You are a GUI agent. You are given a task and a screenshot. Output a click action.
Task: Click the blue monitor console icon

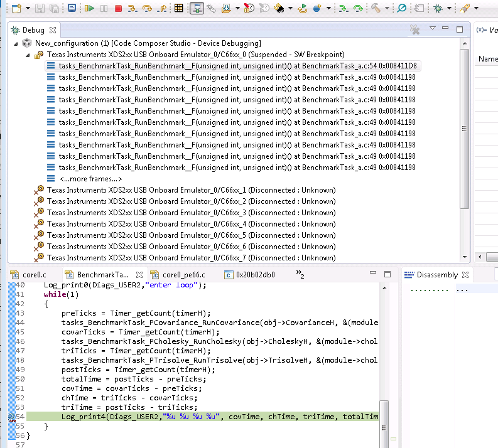pos(72,8)
